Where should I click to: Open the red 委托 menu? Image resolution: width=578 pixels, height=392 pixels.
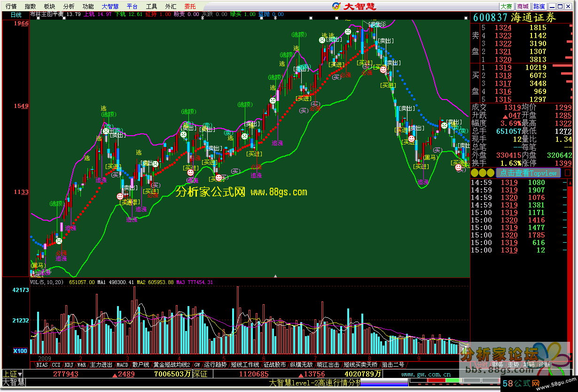coord(190,6)
